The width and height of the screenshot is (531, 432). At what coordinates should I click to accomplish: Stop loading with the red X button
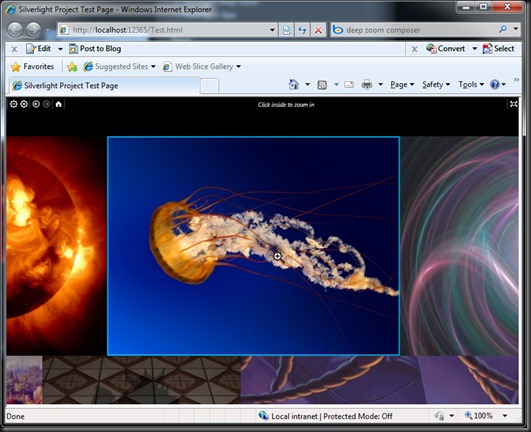(x=318, y=30)
